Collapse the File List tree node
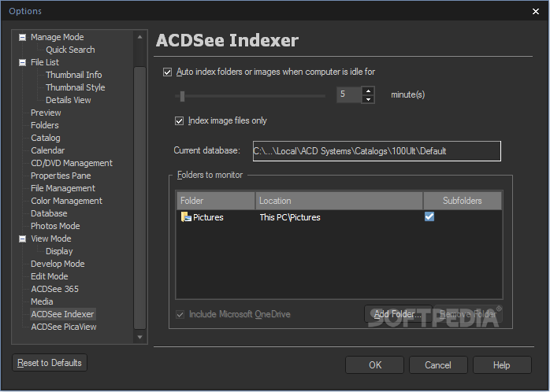 click(x=22, y=62)
